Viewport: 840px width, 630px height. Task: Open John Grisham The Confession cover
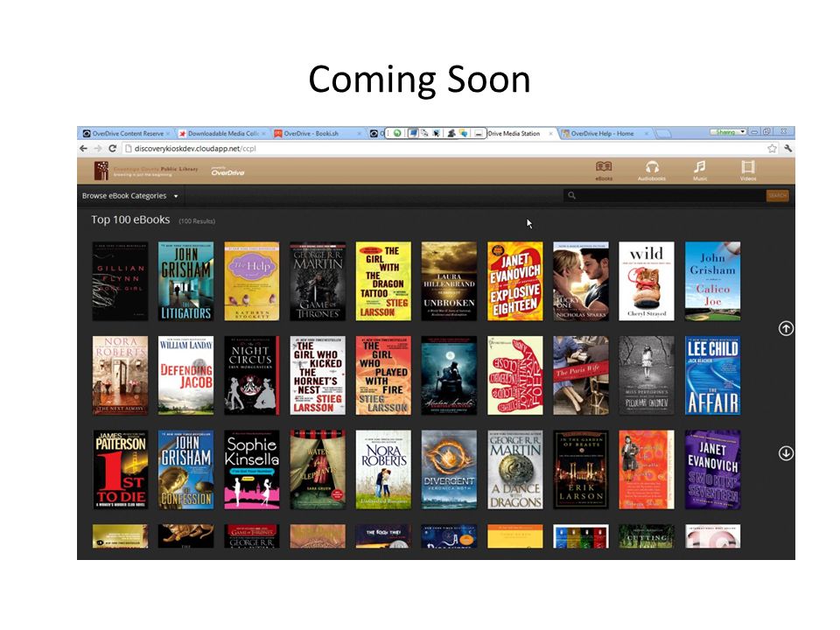[x=185, y=470]
